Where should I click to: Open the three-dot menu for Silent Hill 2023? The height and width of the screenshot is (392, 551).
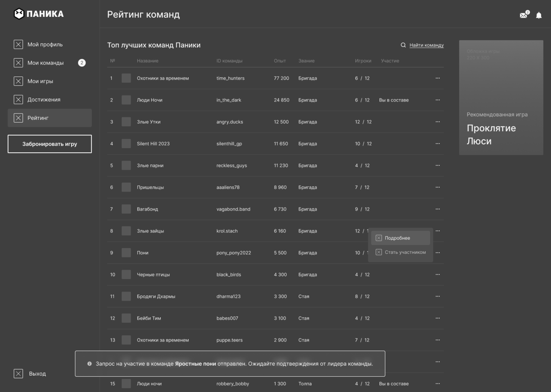click(438, 144)
